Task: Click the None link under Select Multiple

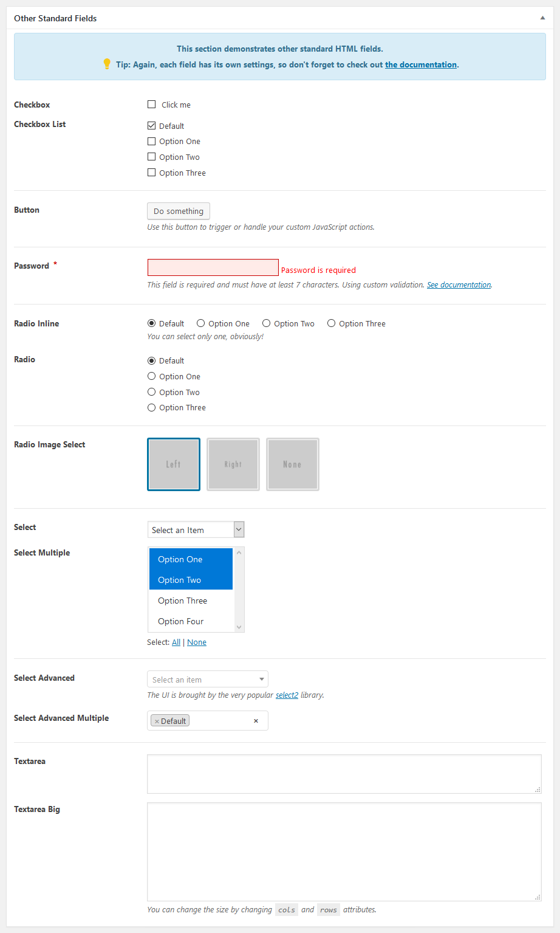Action: (x=197, y=642)
